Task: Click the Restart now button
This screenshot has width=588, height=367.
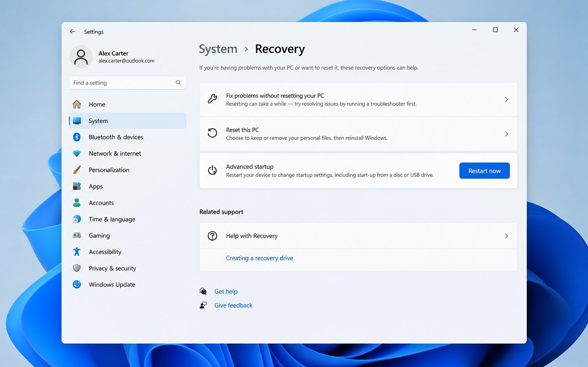Action: (485, 171)
